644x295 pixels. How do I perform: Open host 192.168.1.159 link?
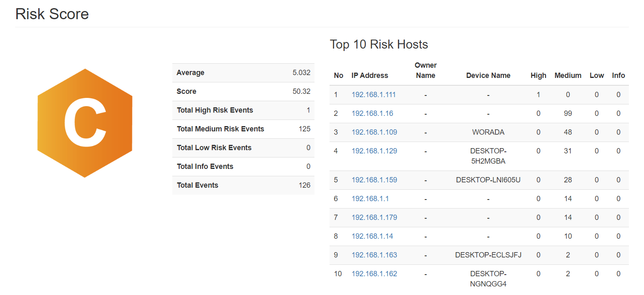coord(374,180)
